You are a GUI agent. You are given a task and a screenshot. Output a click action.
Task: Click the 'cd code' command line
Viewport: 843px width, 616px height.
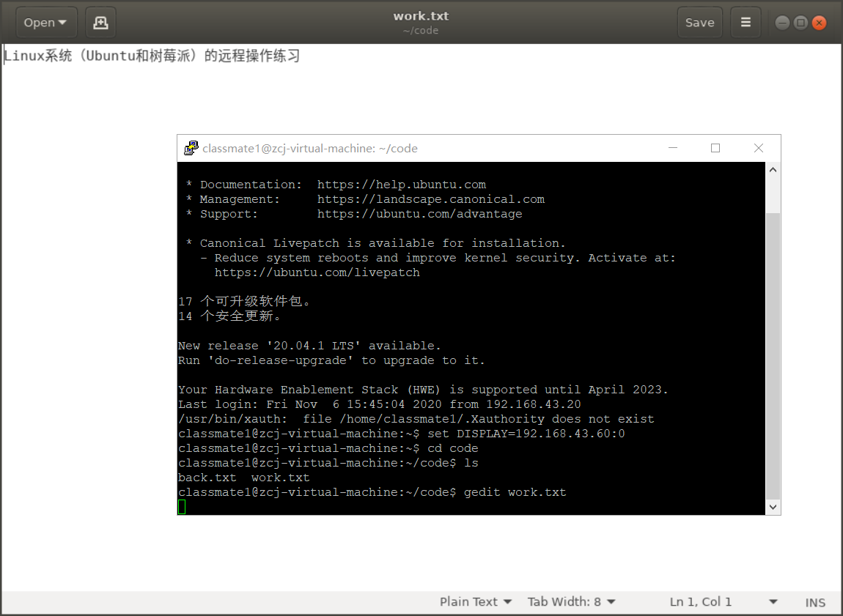pos(328,448)
